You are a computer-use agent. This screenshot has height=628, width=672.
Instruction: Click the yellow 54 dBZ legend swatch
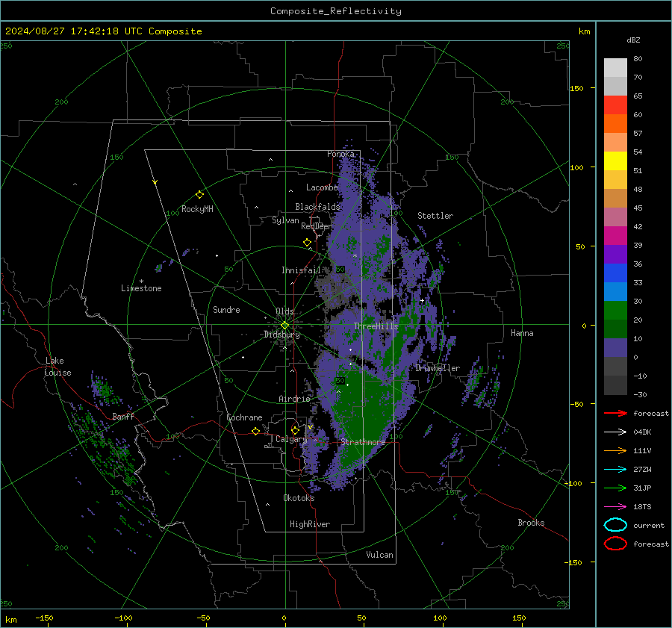coord(615,161)
